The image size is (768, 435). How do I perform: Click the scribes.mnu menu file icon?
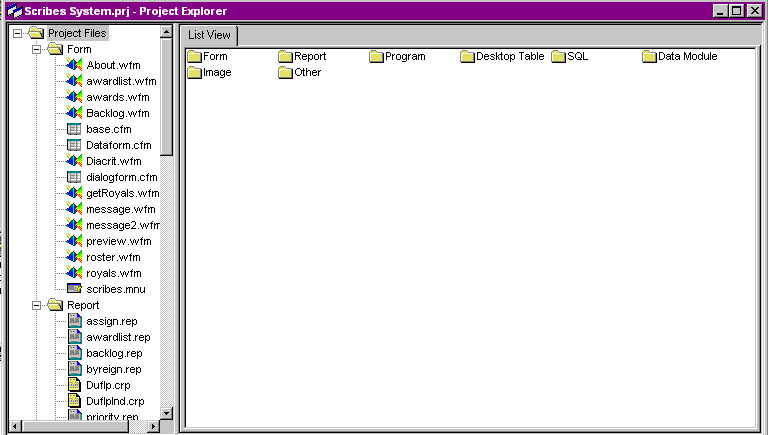74,289
